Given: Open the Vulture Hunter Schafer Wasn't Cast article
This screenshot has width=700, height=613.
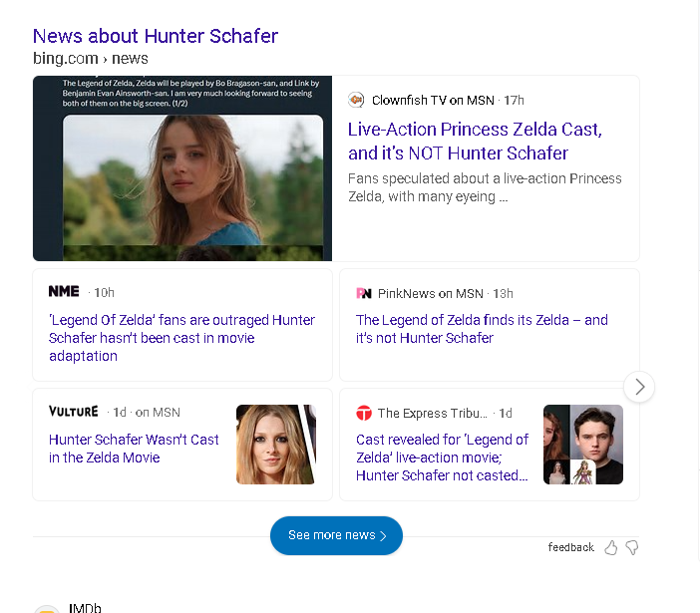Looking at the screenshot, I should point(134,449).
